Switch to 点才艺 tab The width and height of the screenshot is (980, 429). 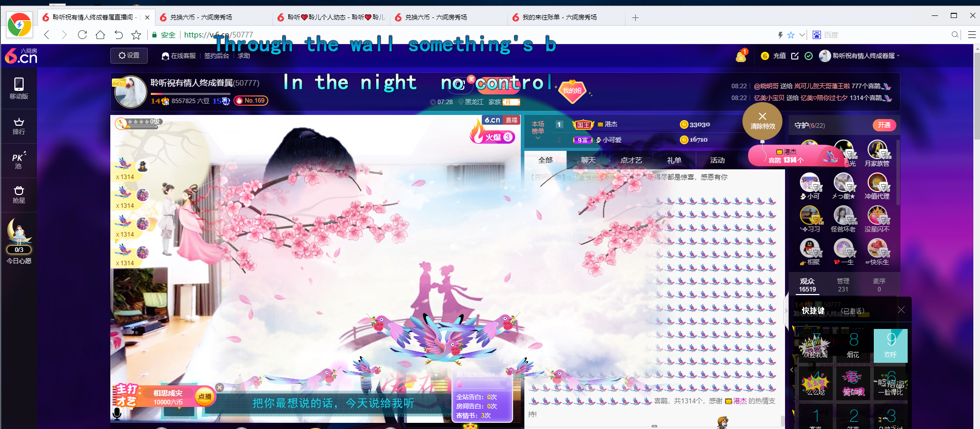tap(631, 160)
